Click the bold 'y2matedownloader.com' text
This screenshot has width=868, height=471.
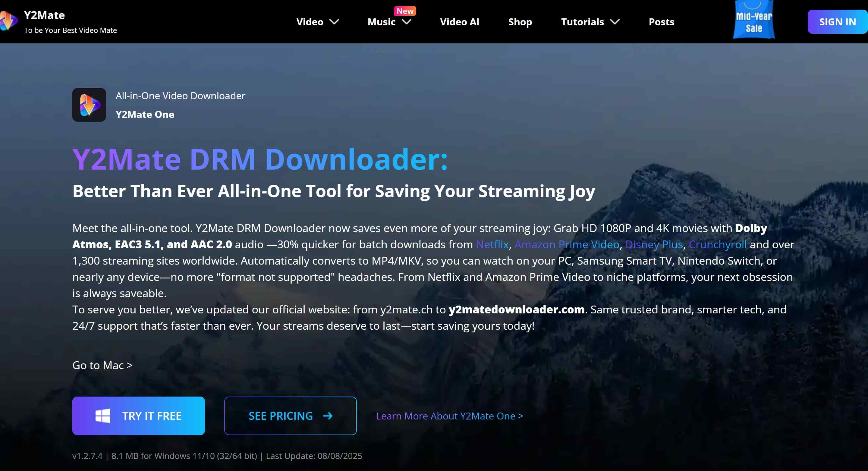coord(517,309)
